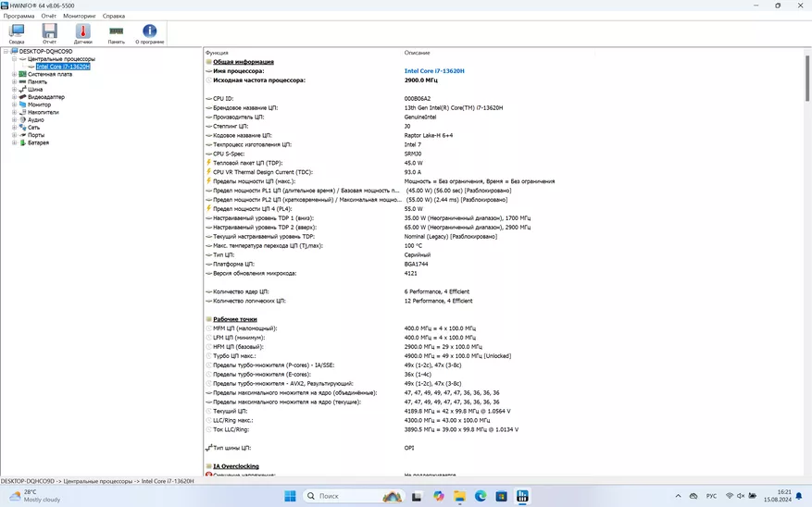The image size is (812, 507).
Task: Expand the Накопители tree node
Action: click(x=14, y=112)
